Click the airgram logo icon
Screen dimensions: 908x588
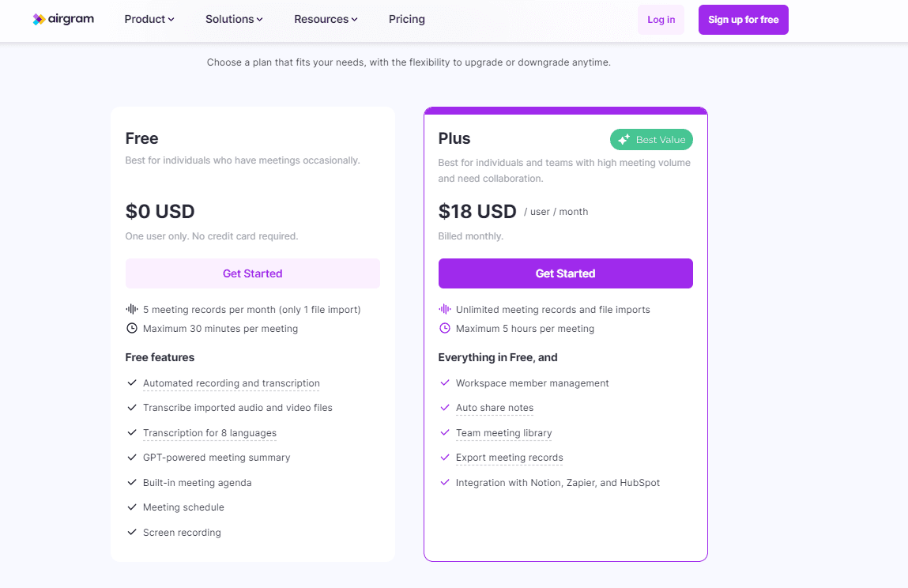(39, 19)
